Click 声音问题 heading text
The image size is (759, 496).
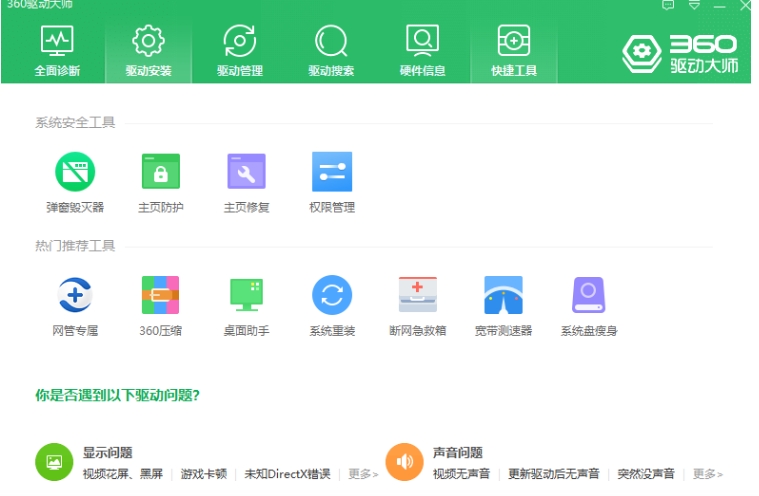458,452
